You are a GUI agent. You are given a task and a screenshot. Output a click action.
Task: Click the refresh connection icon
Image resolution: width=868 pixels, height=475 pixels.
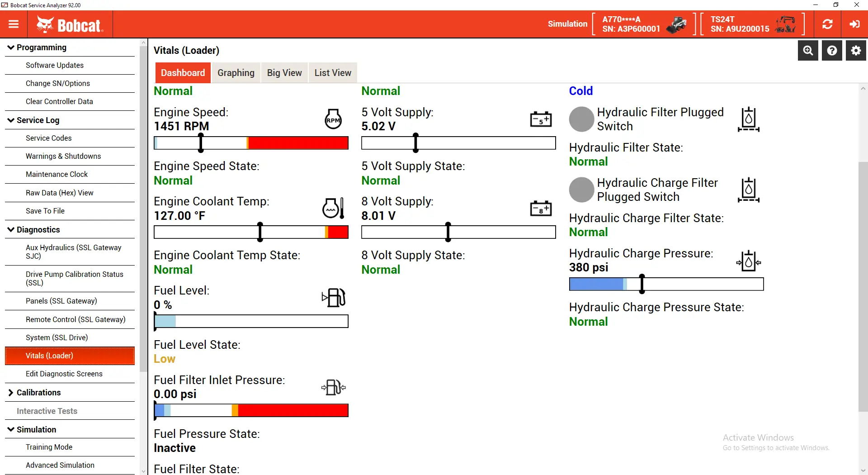click(x=827, y=24)
